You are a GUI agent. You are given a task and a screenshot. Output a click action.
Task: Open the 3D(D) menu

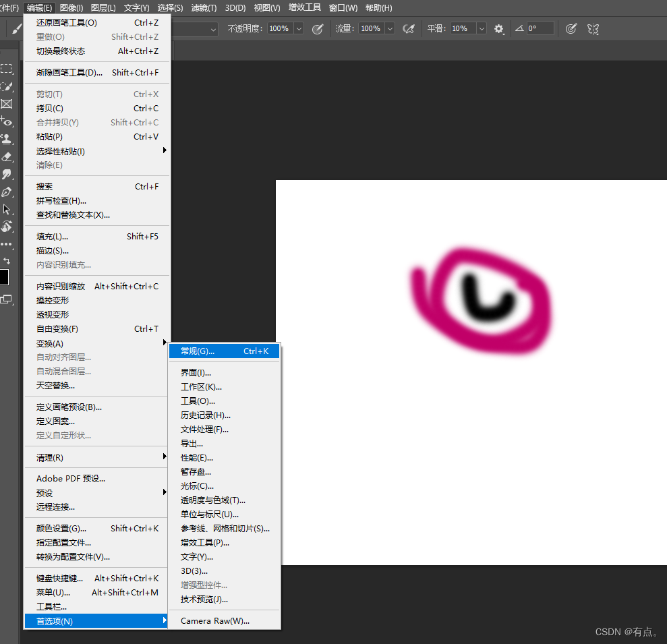tap(235, 7)
